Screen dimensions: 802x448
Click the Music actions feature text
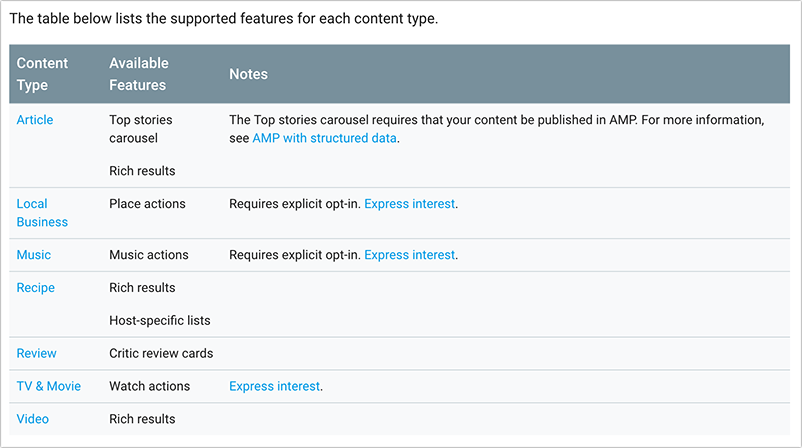click(x=149, y=255)
